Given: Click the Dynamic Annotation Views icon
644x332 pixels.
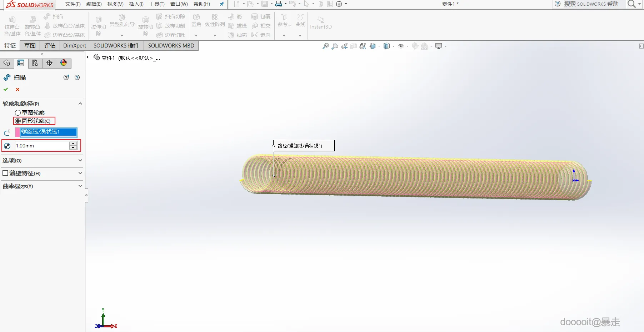Looking at the screenshot, I should point(363,46).
